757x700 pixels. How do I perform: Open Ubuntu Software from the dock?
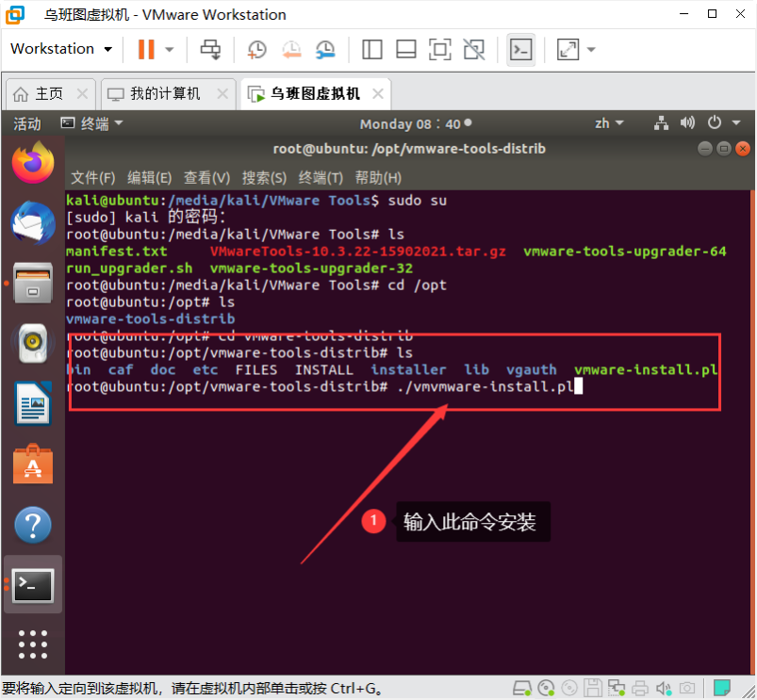click(33, 464)
